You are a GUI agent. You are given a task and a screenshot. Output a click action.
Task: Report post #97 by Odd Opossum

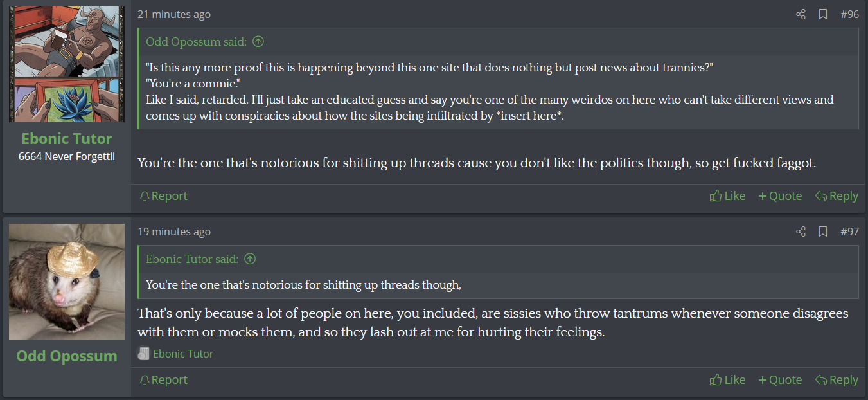point(164,380)
